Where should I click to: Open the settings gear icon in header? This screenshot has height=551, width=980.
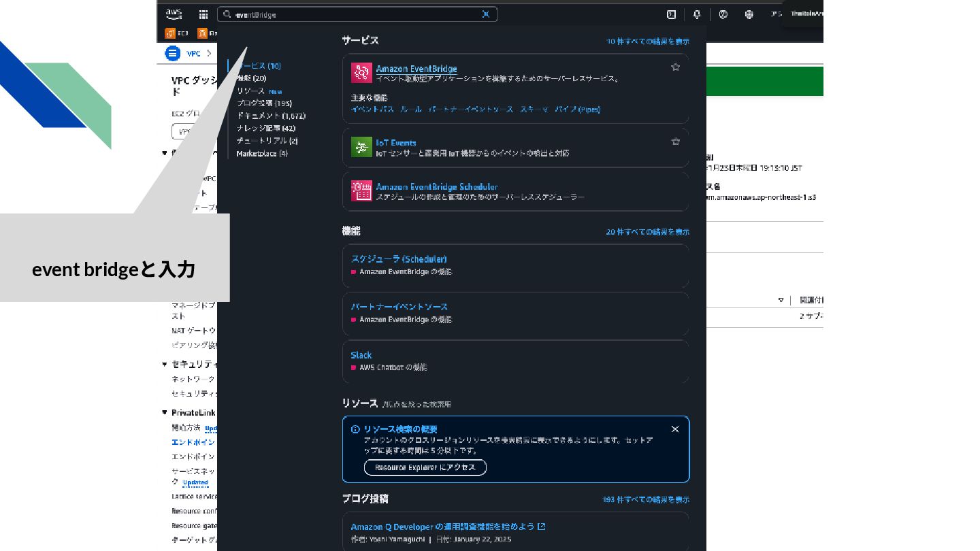click(749, 14)
